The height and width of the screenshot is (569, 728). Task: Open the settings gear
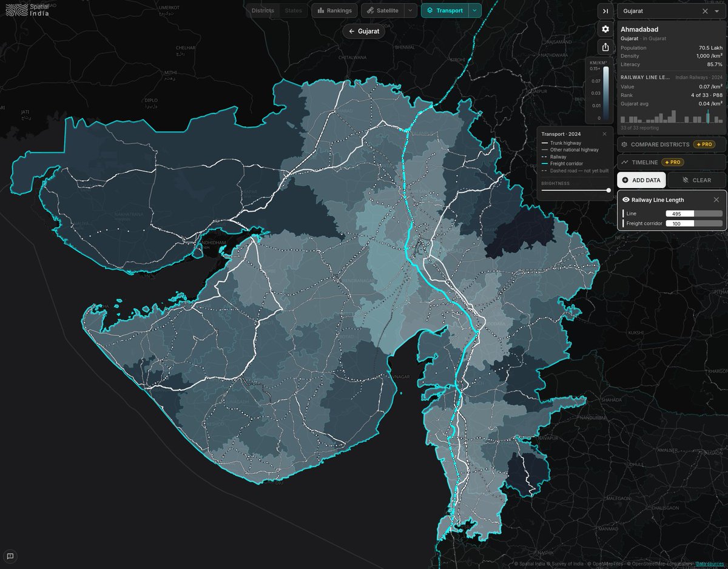pyautogui.click(x=605, y=29)
